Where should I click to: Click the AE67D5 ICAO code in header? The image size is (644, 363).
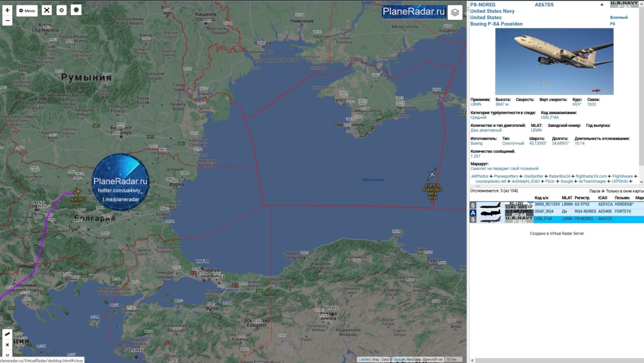click(x=544, y=5)
